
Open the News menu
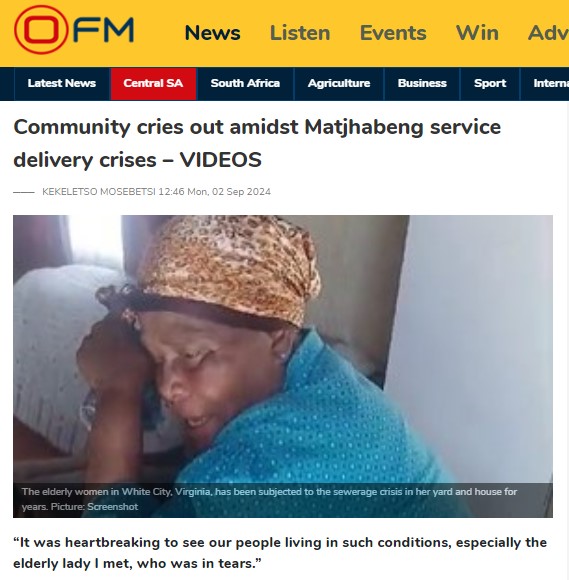(x=212, y=33)
